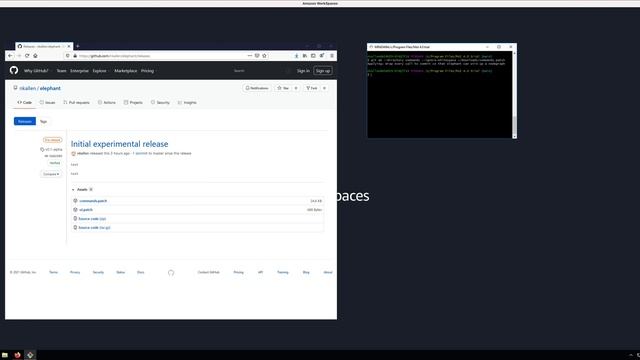Switch to the Projects tab
Image resolution: width=640 pixels, height=360 pixels.
[133, 102]
